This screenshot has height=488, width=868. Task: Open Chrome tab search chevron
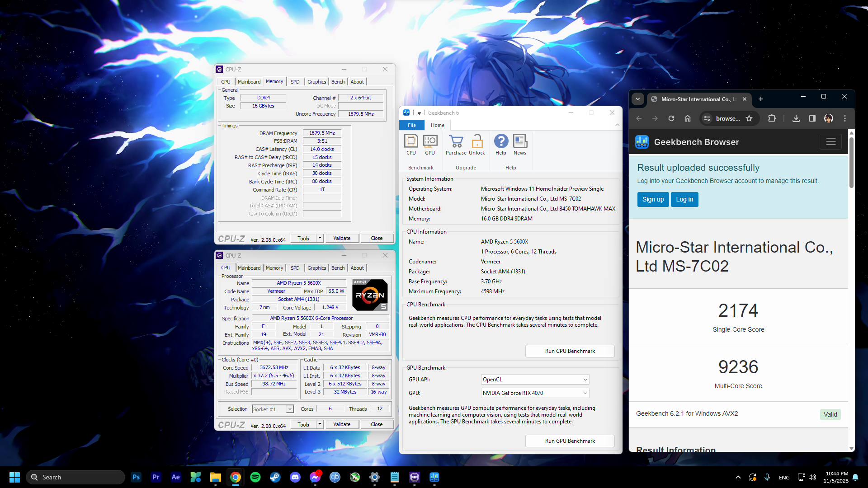pyautogui.click(x=638, y=99)
